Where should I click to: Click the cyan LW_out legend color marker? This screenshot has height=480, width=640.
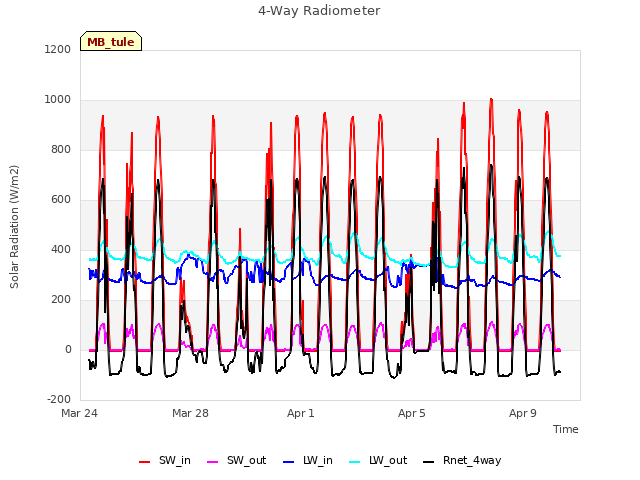coord(355,462)
